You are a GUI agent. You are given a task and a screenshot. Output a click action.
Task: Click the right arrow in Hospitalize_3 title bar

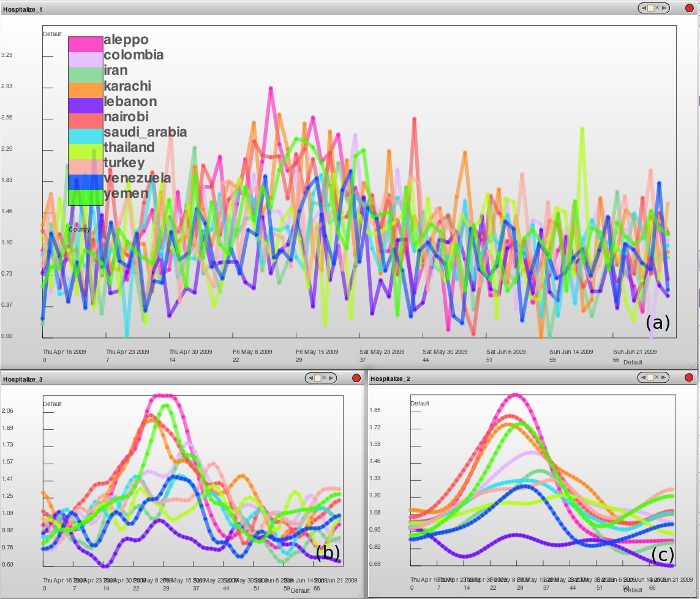[x=331, y=378]
